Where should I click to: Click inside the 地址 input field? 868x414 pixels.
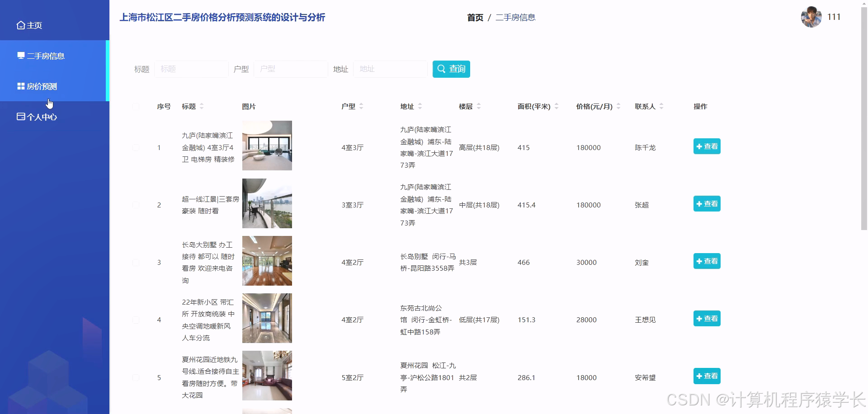[390, 69]
